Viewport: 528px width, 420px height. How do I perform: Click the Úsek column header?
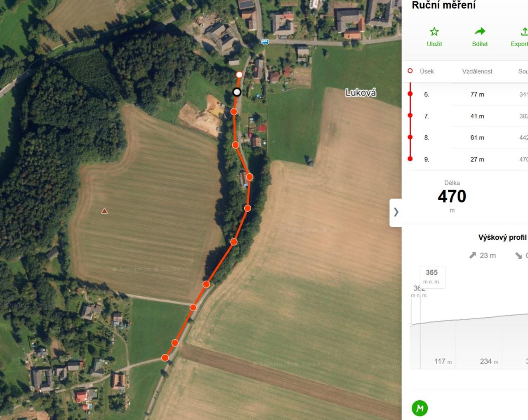tap(427, 71)
